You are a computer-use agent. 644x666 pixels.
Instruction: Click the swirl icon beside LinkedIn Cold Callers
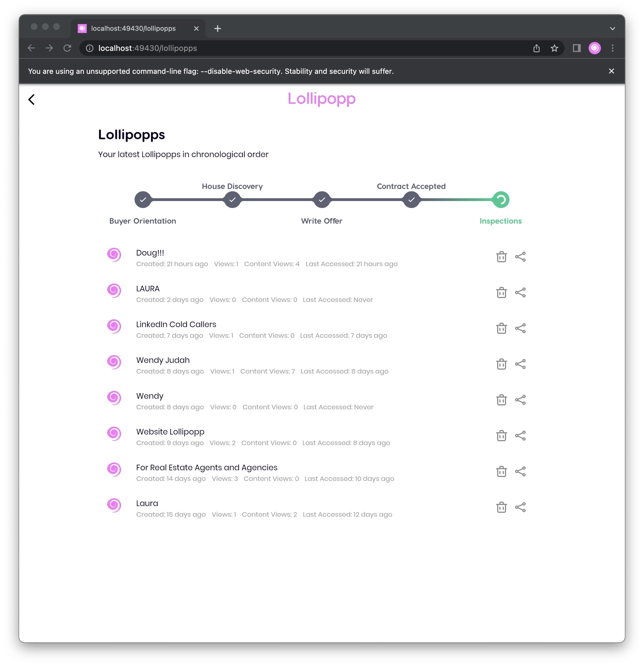(x=114, y=326)
